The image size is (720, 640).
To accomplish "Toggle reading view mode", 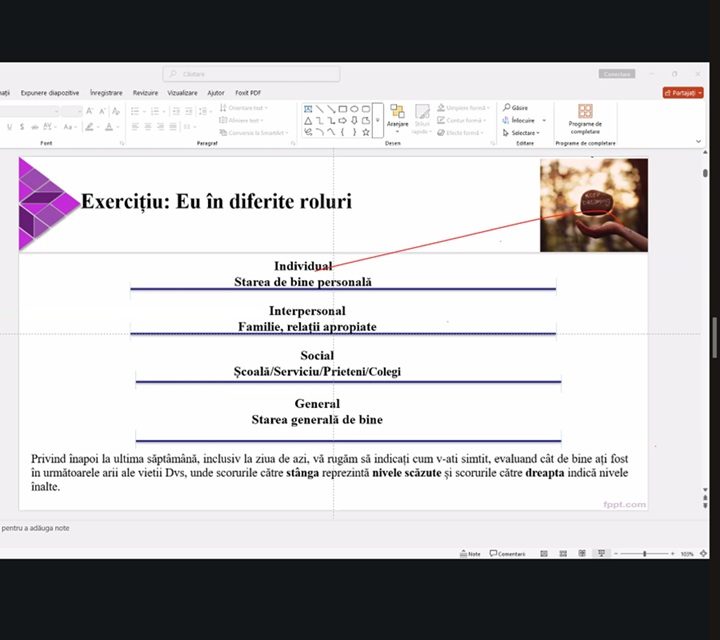I will (581, 553).
